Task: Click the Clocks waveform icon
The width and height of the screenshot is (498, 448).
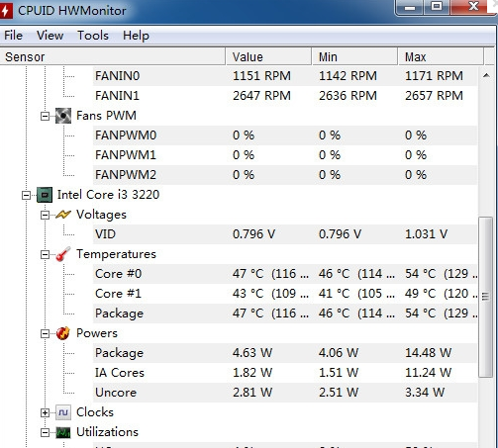Action: point(63,412)
